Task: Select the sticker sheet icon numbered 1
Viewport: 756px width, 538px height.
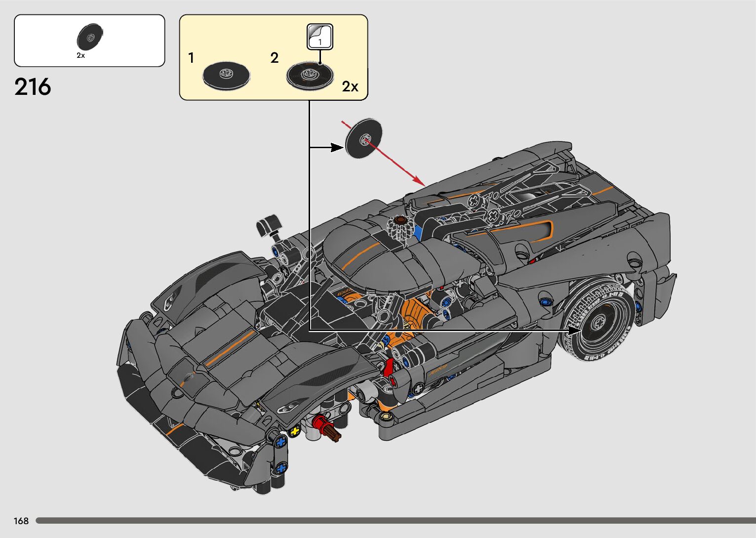Action: pos(320,37)
